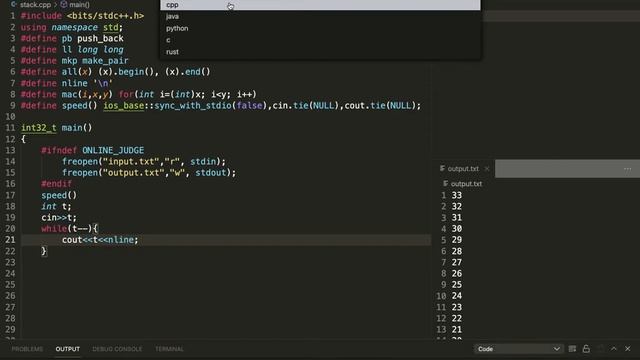Close the output.txt editor tab

[487, 169]
